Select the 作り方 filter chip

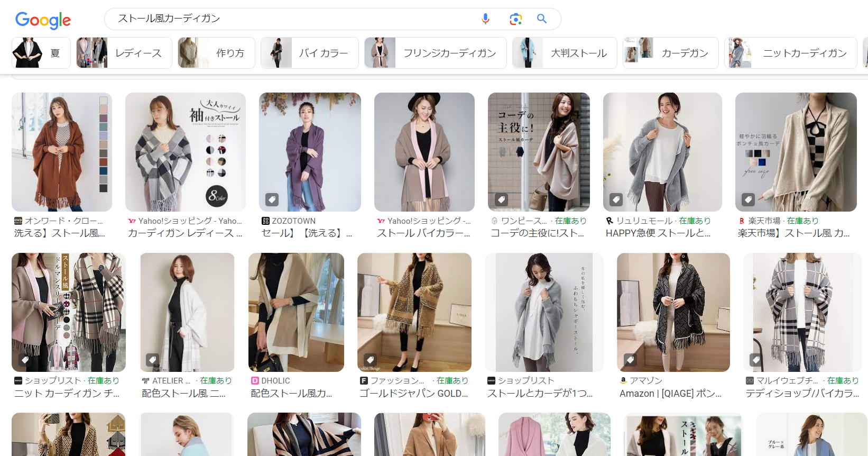pyautogui.click(x=216, y=53)
